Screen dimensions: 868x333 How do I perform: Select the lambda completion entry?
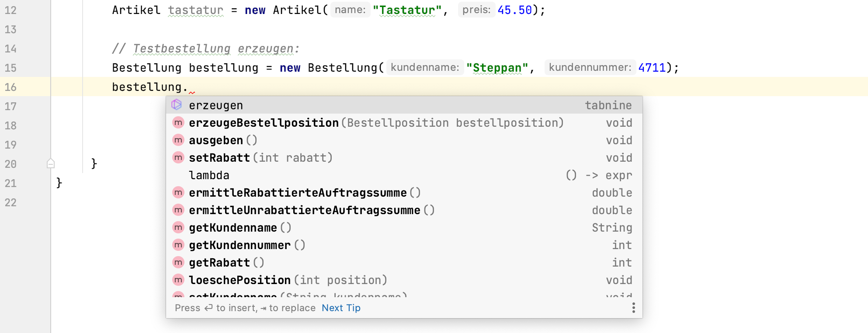pyautogui.click(x=209, y=175)
